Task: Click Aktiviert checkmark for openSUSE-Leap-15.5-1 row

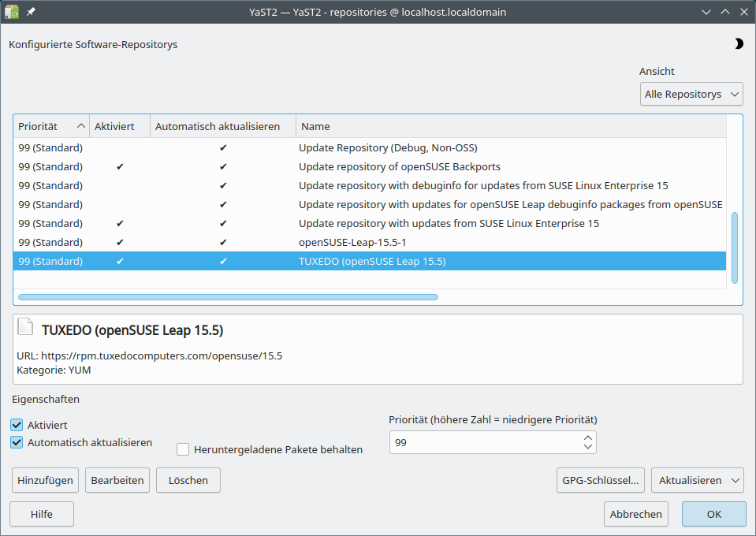Action: point(120,242)
